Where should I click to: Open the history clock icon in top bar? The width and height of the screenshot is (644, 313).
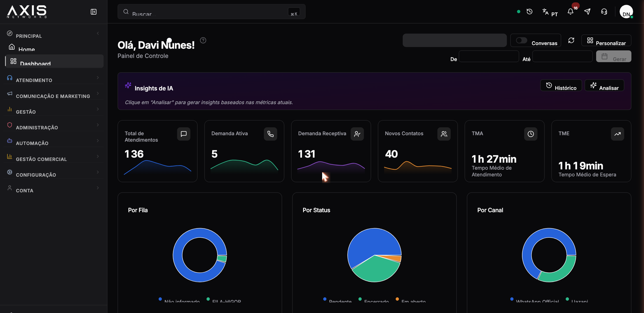tap(529, 11)
